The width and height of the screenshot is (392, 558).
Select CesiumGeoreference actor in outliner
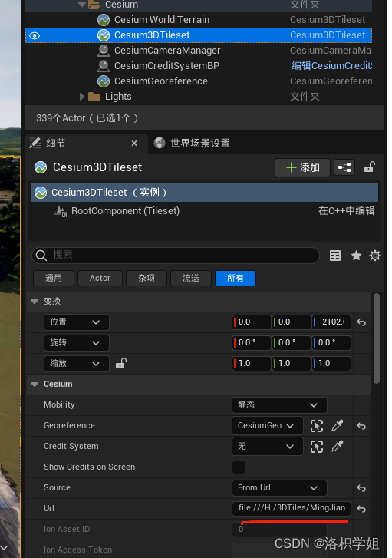tap(161, 81)
